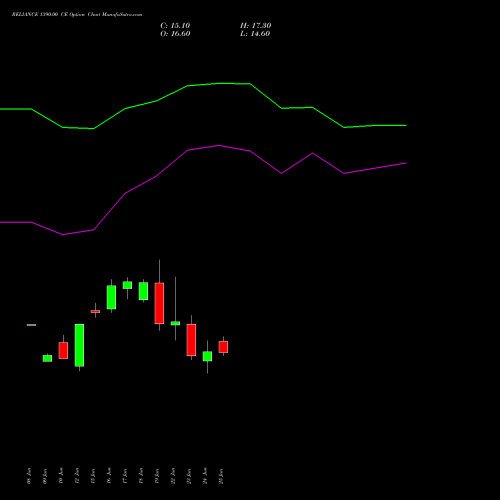Select the green upper band line
Image resolution: width=500 pixels, height=500 pixels.
point(203,106)
